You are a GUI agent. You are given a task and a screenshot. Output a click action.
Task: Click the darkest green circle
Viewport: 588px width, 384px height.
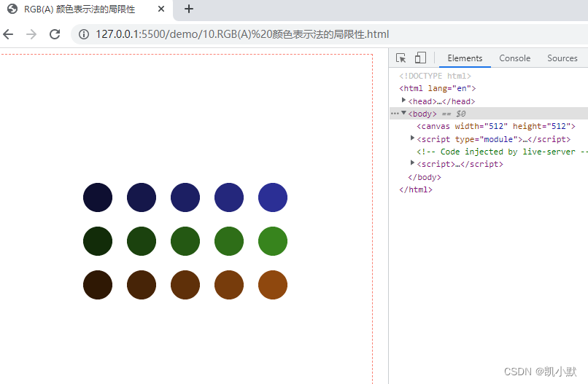pos(98,241)
